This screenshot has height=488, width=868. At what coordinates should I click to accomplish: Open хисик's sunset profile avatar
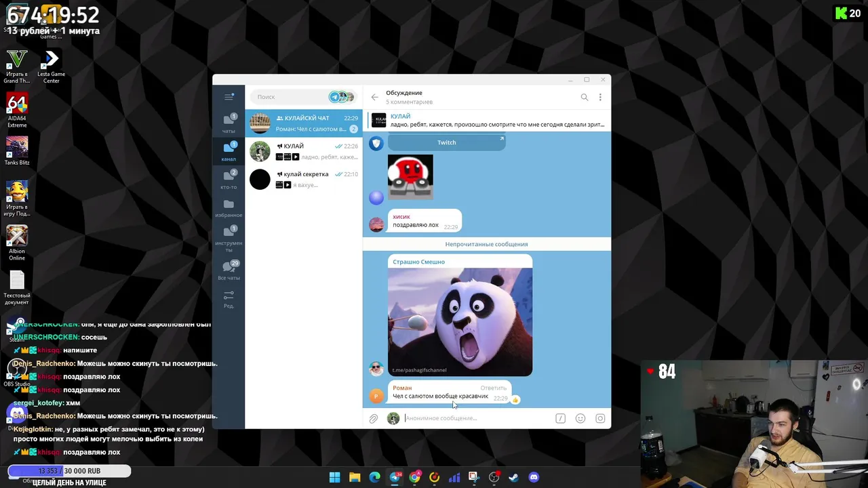(x=376, y=224)
